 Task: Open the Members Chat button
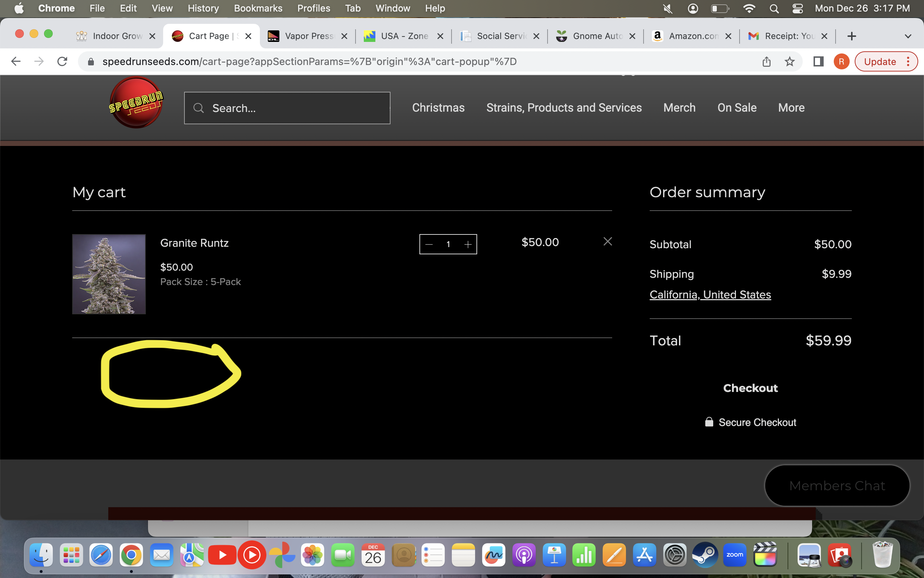click(837, 486)
